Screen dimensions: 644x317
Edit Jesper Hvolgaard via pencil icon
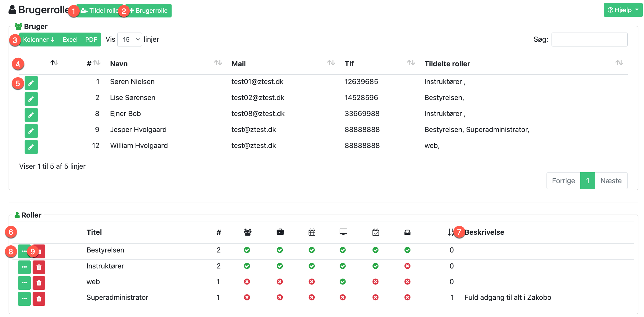(x=31, y=131)
